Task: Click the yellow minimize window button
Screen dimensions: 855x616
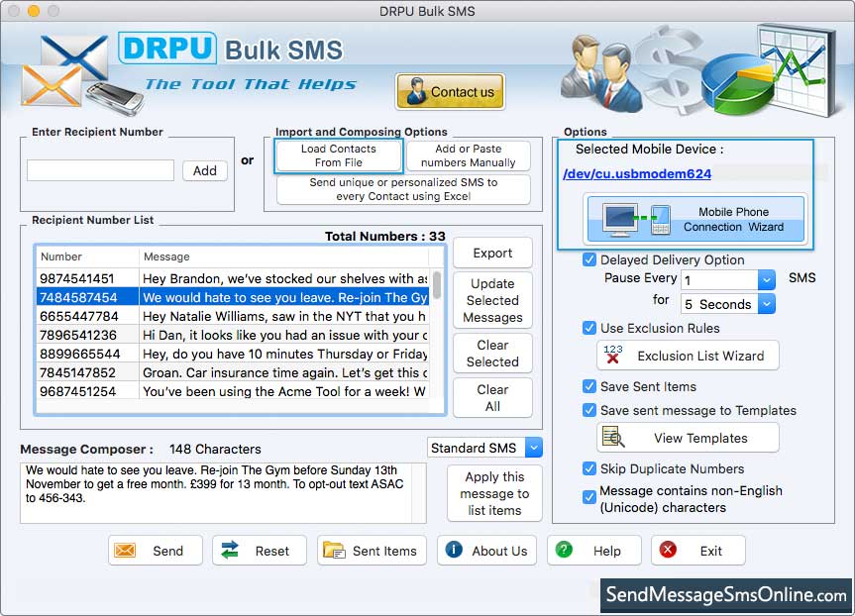Action: 34,11
